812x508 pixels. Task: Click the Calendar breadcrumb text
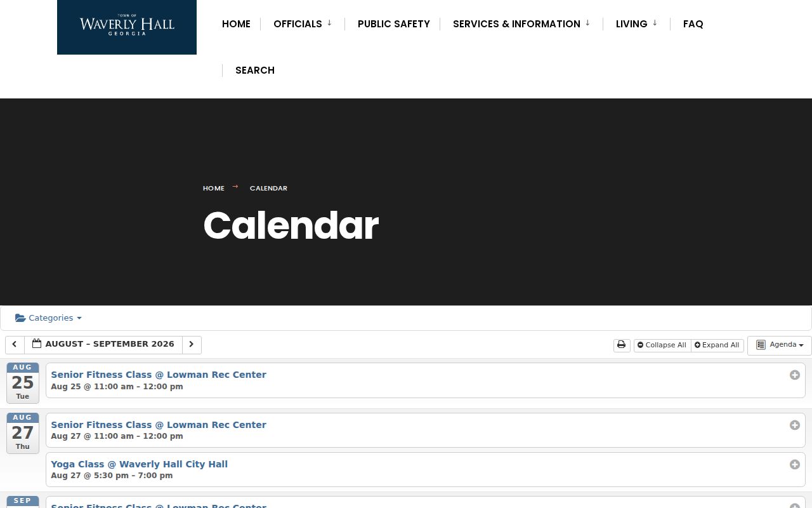pos(268,188)
